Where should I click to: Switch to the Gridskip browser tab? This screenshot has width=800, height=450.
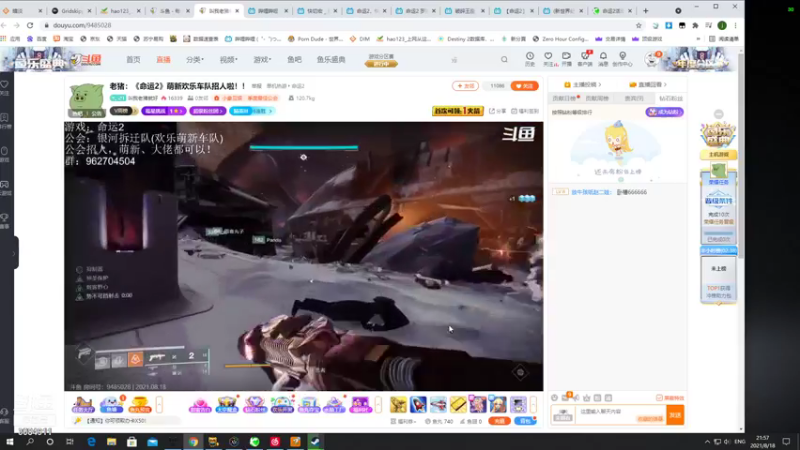[72, 10]
